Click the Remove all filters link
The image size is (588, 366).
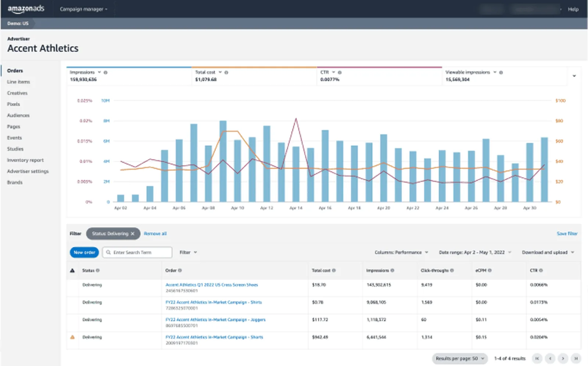tap(155, 233)
